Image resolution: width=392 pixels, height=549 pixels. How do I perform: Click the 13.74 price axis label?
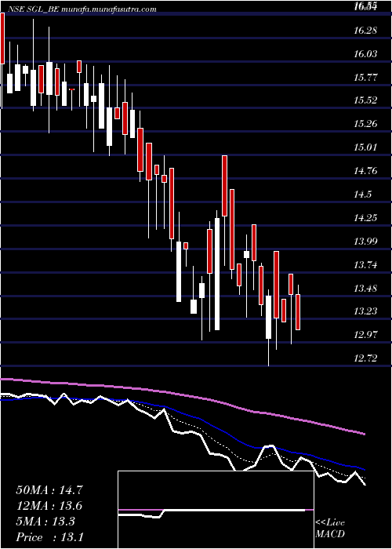[x=365, y=265]
